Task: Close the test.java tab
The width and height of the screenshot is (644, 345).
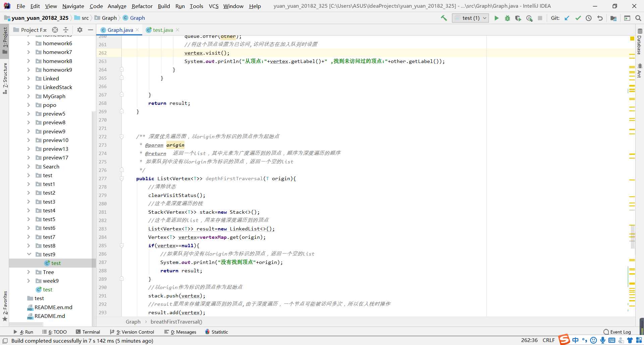Action: click(x=177, y=30)
